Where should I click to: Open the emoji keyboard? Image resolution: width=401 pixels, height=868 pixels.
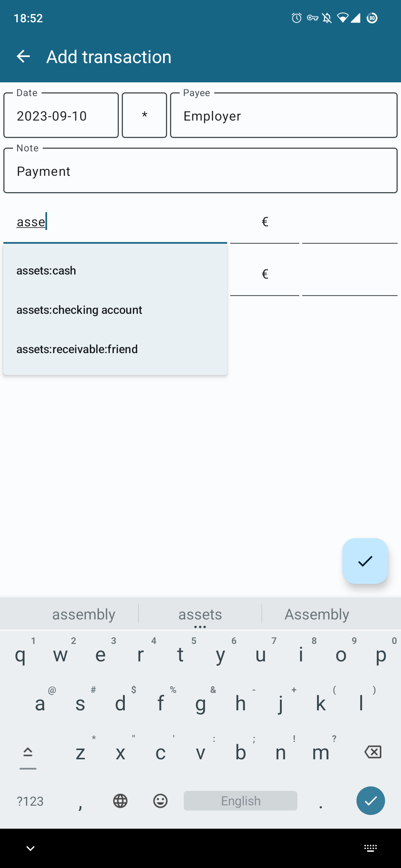click(x=160, y=801)
